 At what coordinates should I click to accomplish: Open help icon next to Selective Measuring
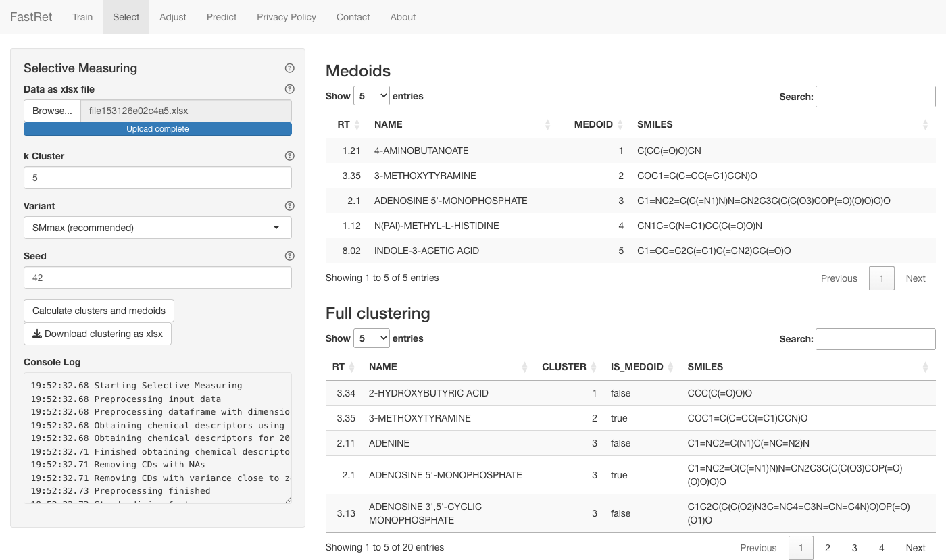pyautogui.click(x=290, y=68)
